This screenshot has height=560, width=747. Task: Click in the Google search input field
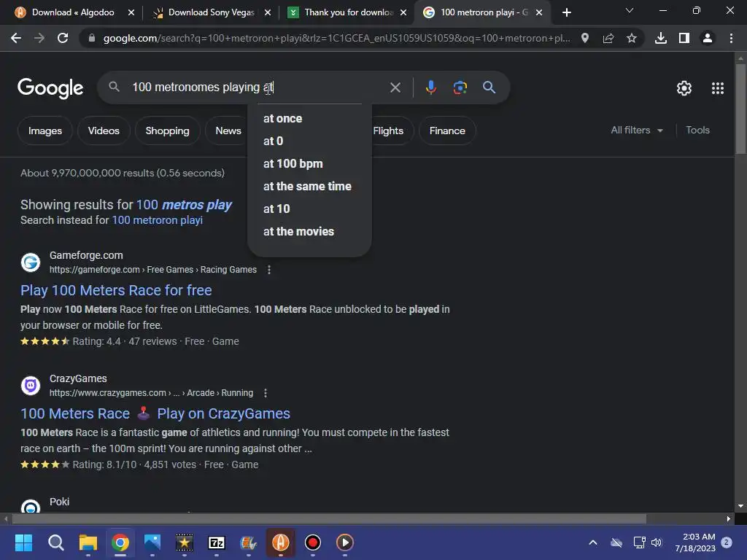pos(258,87)
